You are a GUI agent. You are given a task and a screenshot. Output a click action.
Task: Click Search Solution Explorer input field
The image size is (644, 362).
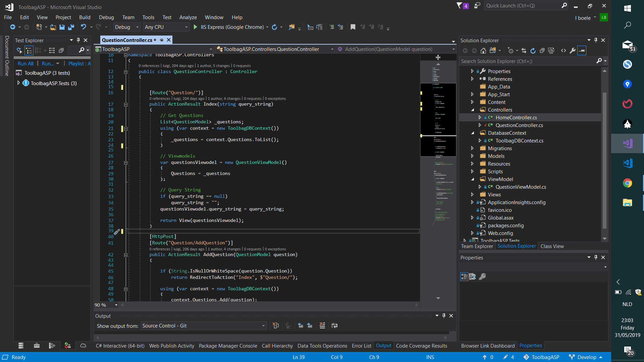pos(528,61)
